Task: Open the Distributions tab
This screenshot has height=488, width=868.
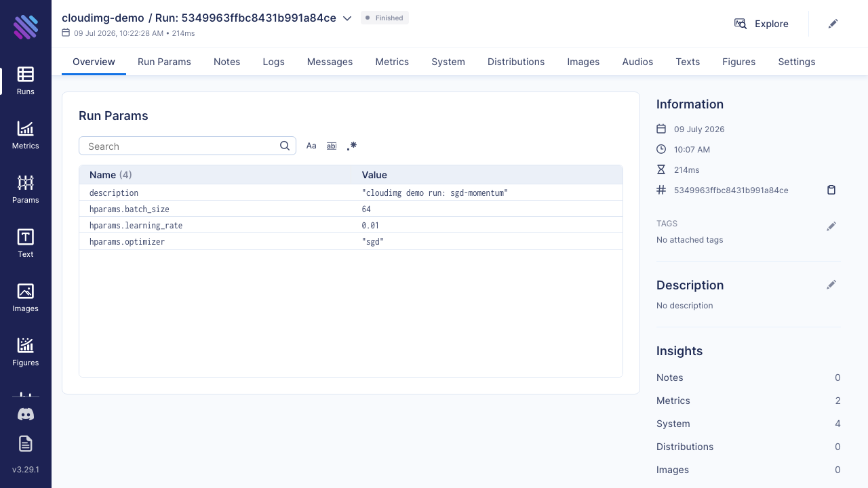Action: pos(516,62)
